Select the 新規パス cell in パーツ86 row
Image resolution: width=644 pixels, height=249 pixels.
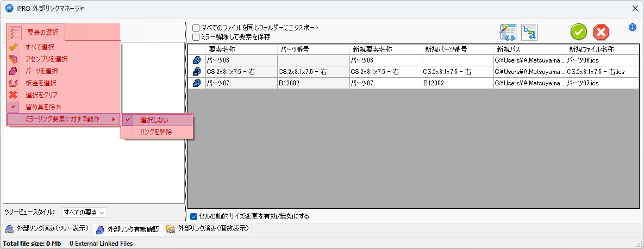tap(529, 60)
